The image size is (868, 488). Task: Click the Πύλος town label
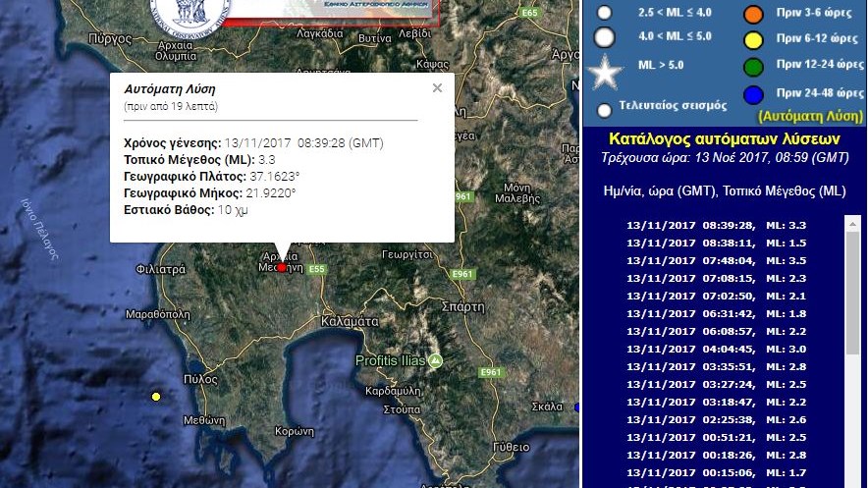coord(200,380)
